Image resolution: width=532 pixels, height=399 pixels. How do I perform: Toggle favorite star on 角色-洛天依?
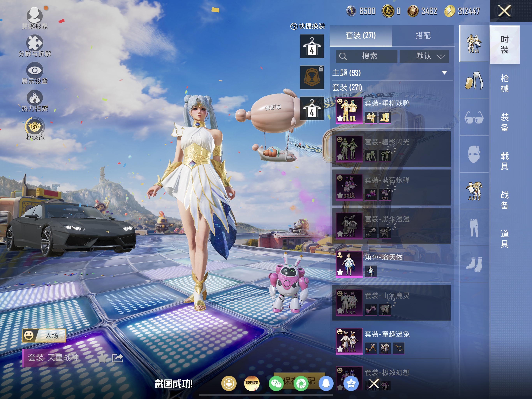coord(340,272)
